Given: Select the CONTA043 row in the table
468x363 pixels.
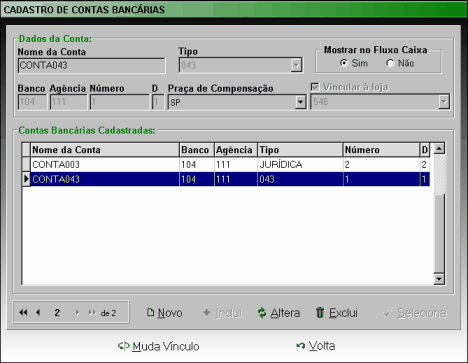Looking at the screenshot, I should (x=226, y=179).
